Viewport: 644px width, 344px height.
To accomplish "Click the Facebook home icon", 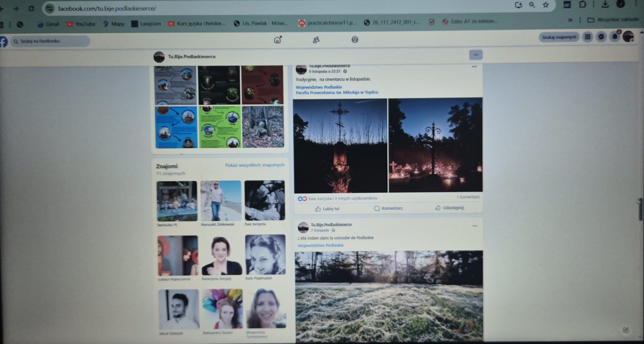I will click(277, 40).
